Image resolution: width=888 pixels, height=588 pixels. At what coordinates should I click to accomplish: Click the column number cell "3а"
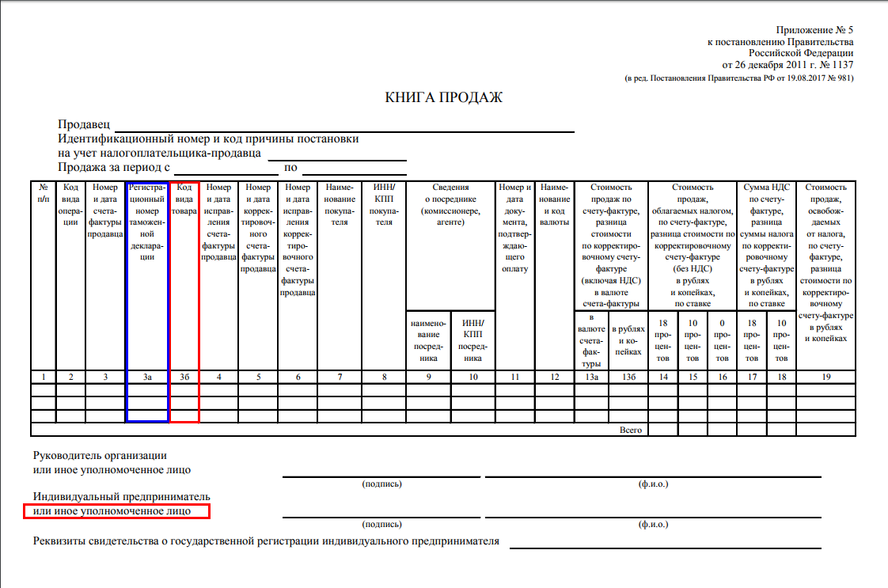[x=147, y=377]
